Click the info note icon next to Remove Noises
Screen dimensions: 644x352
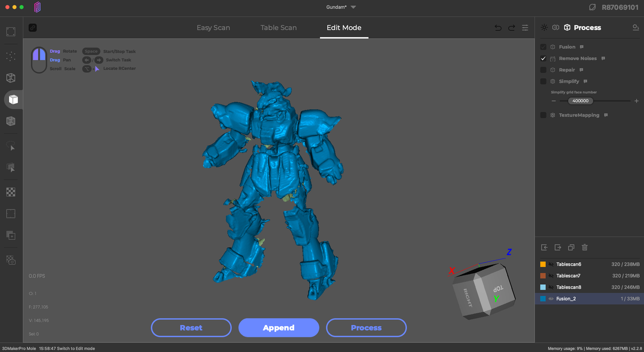(603, 58)
